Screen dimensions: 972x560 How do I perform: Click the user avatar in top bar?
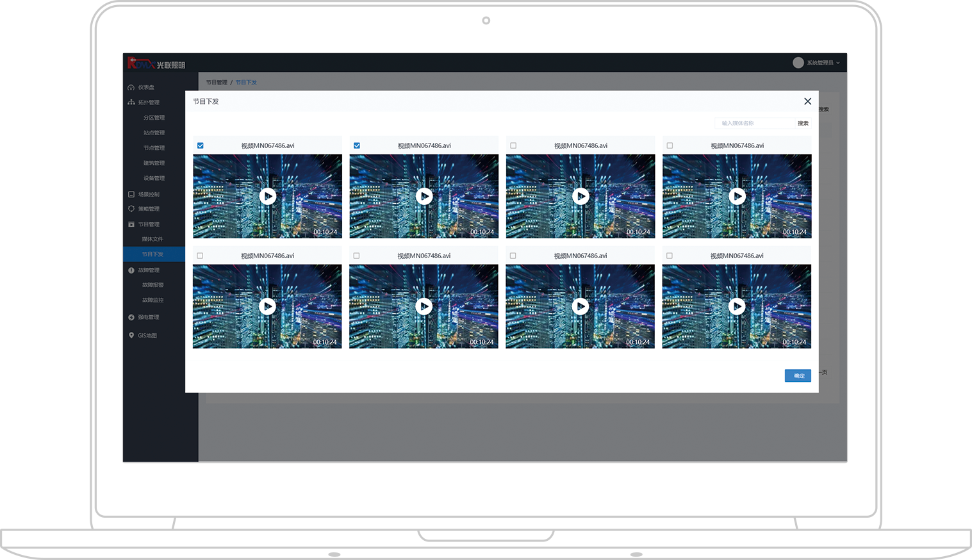pyautogui.click(x=798, y=63)
